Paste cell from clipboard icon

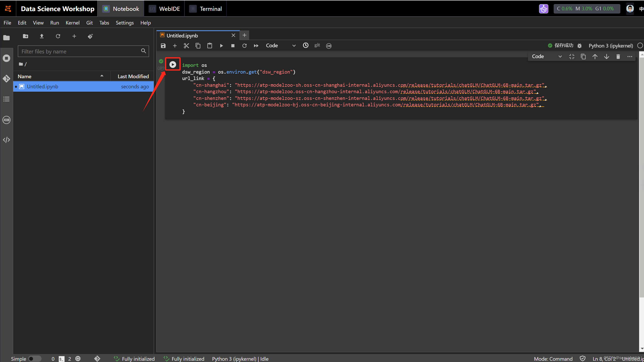210,46
